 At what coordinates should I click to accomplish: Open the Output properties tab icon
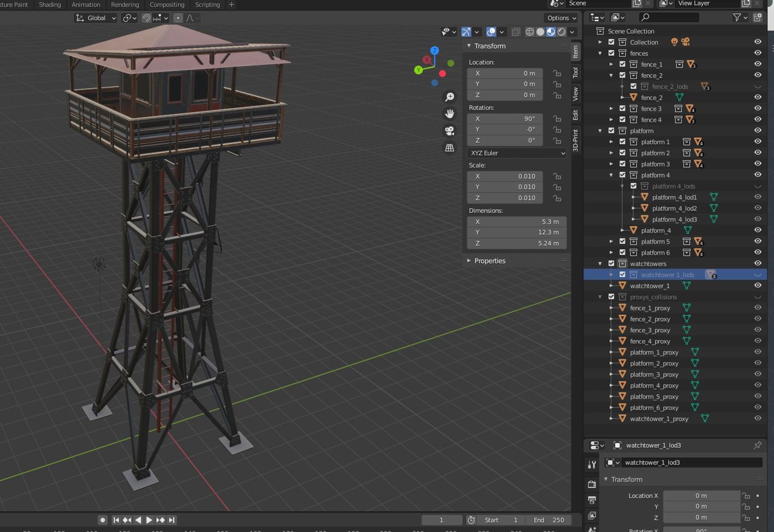tap(592, 500)
